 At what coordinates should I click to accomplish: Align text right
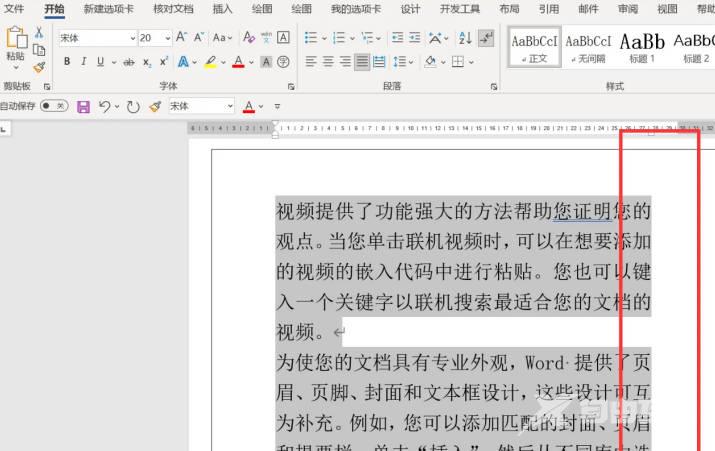pos(345,62)
